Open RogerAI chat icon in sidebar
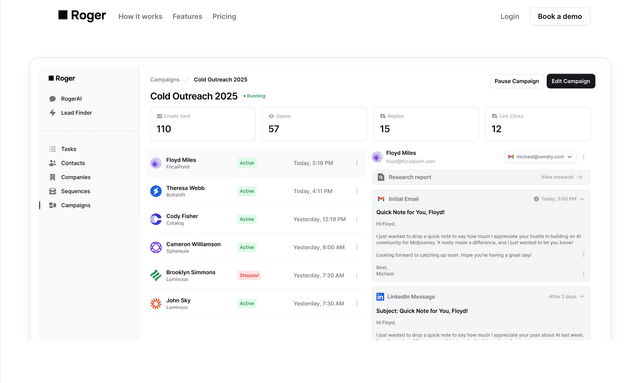The width and height of the screenshot is (640, 383). (52, 99)
